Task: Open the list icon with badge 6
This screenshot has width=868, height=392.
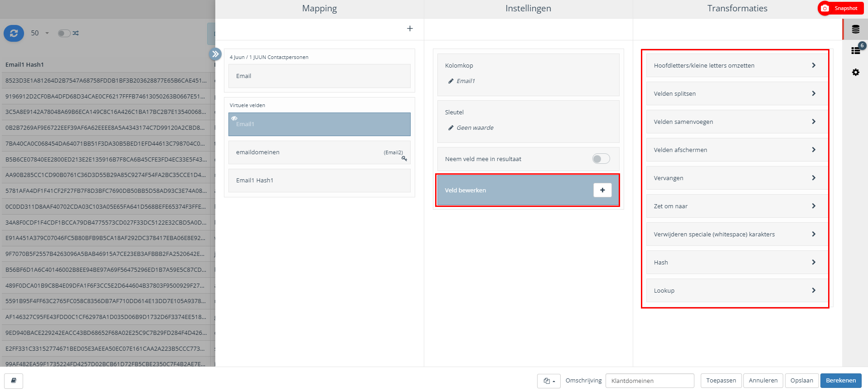Action: click(x=855, y=50)
